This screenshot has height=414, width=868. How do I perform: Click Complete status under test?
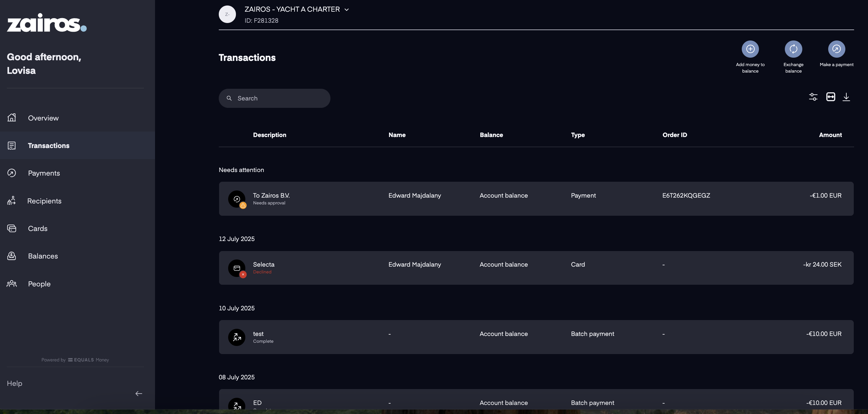pyautogui.click(x=263, y=341)
